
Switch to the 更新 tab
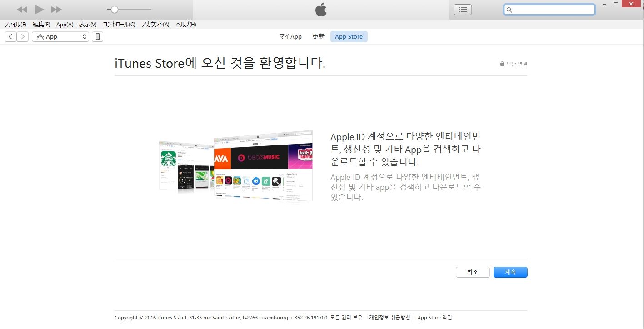(x=319, y=37)
